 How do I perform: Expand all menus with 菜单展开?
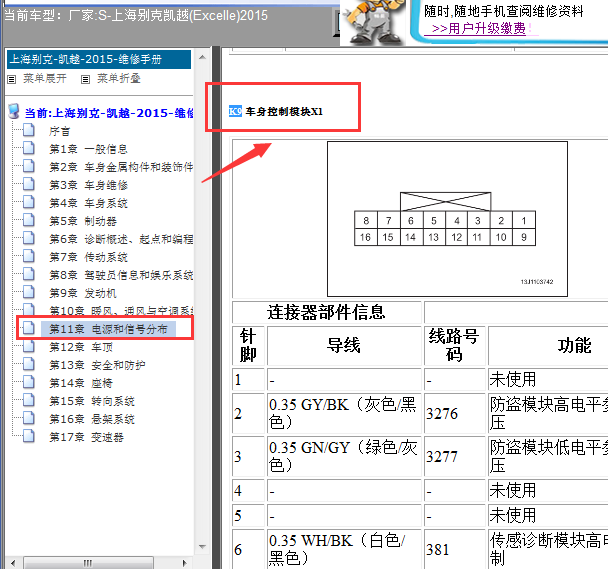pos(45,78)
